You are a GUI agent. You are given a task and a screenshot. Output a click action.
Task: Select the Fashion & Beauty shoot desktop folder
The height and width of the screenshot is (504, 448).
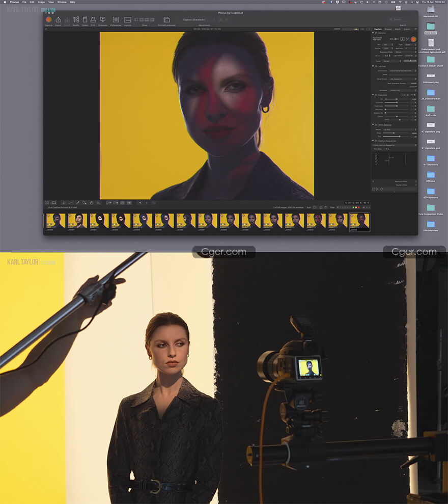click(x=431, y=61)
